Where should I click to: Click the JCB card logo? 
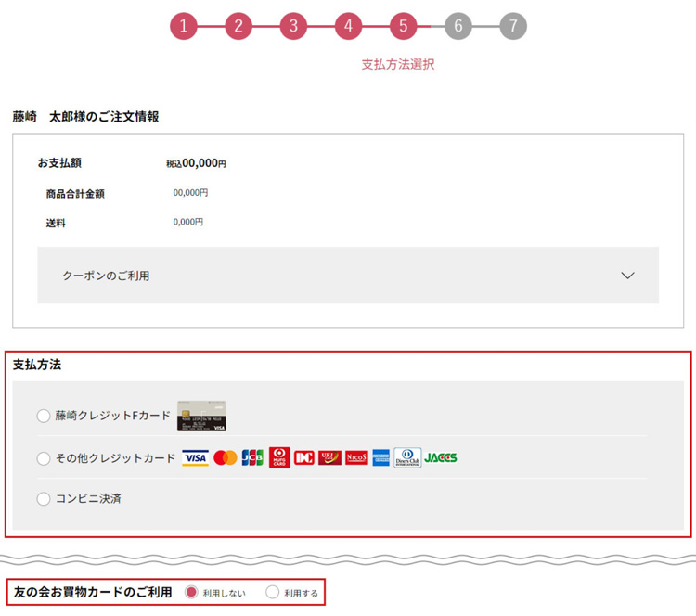coord(252,458)
